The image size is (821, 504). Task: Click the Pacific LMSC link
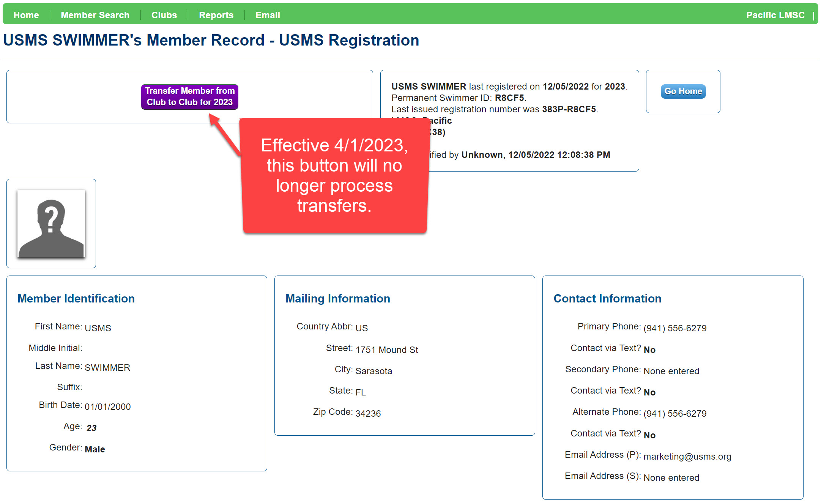coord(775,15)
